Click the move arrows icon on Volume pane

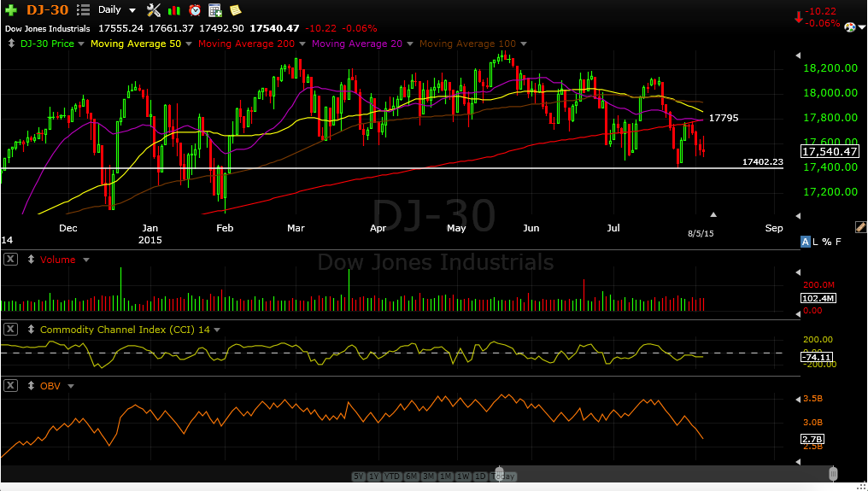pos(31,260)
